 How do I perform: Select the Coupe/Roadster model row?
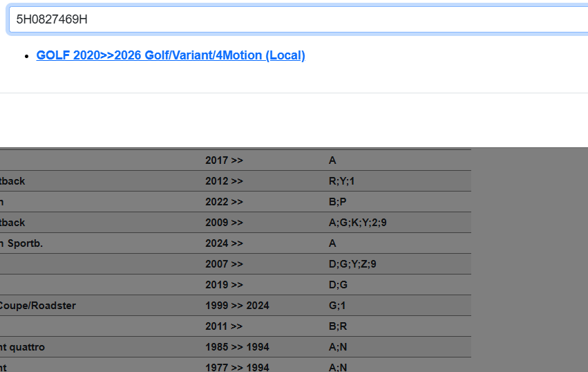(37, 306)
